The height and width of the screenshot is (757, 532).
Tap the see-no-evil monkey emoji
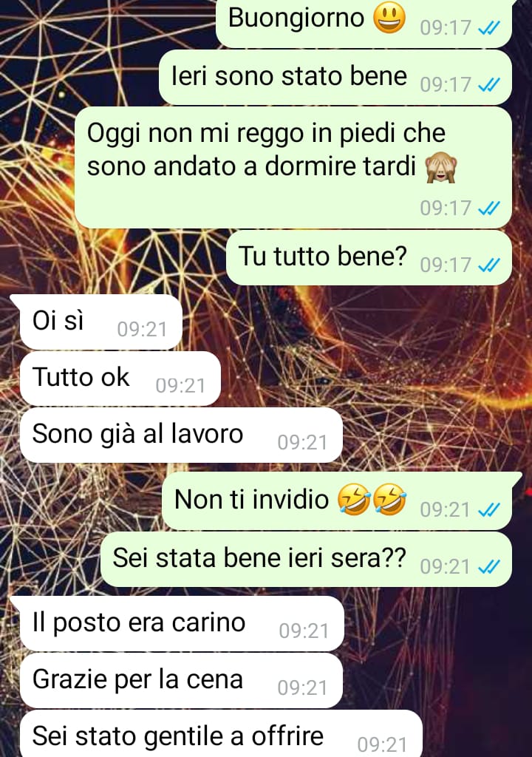coord(441,167)
